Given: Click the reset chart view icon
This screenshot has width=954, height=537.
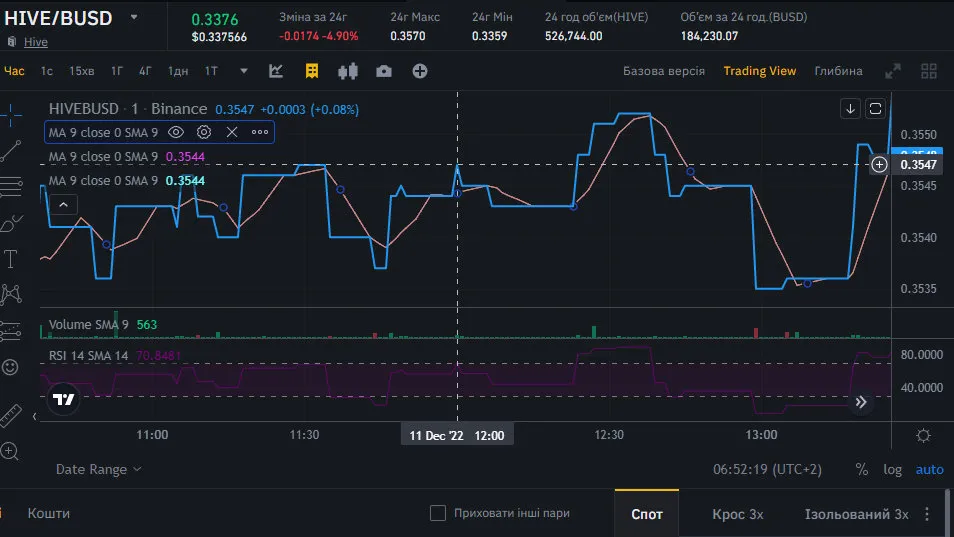Looking at the screenshot, I should pos(876,109).
